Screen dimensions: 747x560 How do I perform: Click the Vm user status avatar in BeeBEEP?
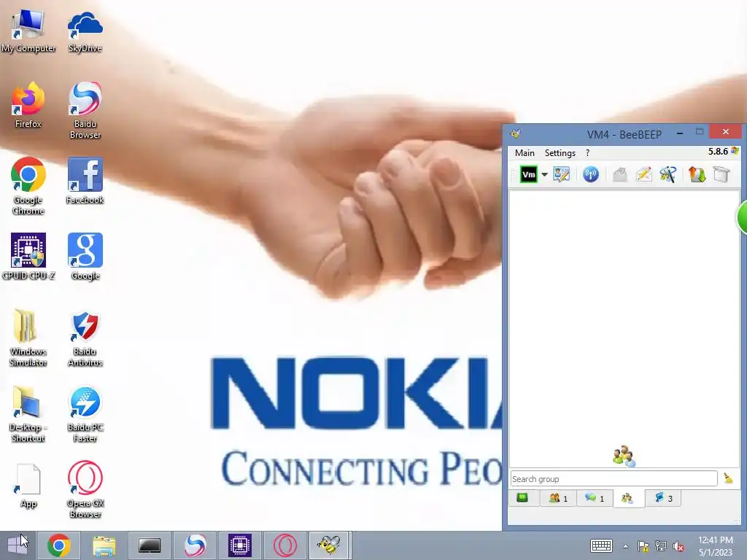pyautogui.click(x=528, y=174)
